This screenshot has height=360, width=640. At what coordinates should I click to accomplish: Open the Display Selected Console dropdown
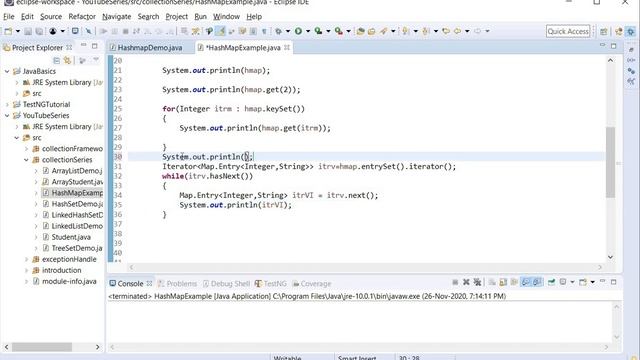572,282
